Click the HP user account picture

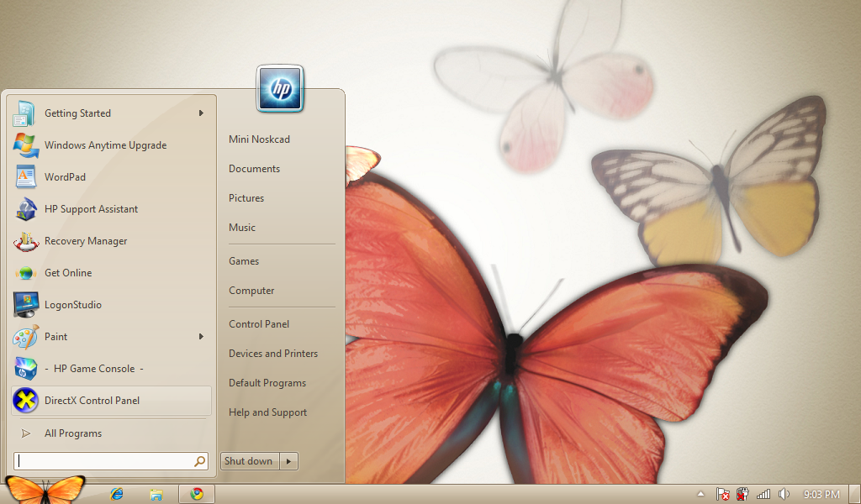click(280, 88)
